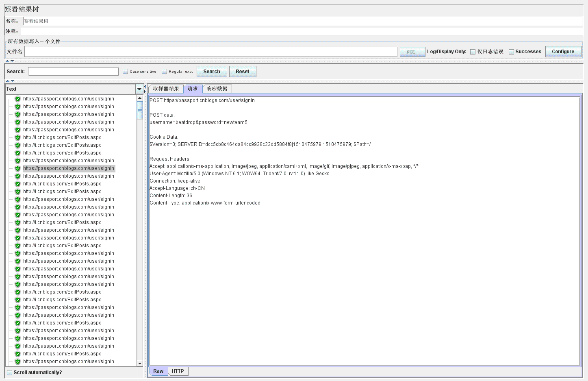Select the topmost signin result in tree
588x381 pixels.
pos(69,99)
